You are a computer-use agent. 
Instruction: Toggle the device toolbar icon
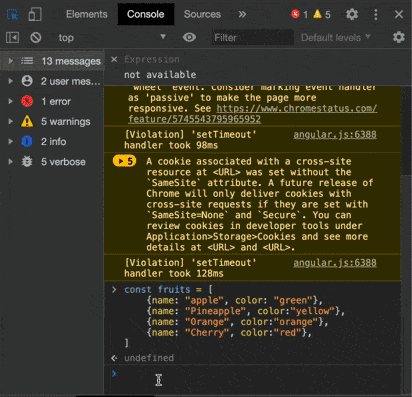[x=35, y=14]
